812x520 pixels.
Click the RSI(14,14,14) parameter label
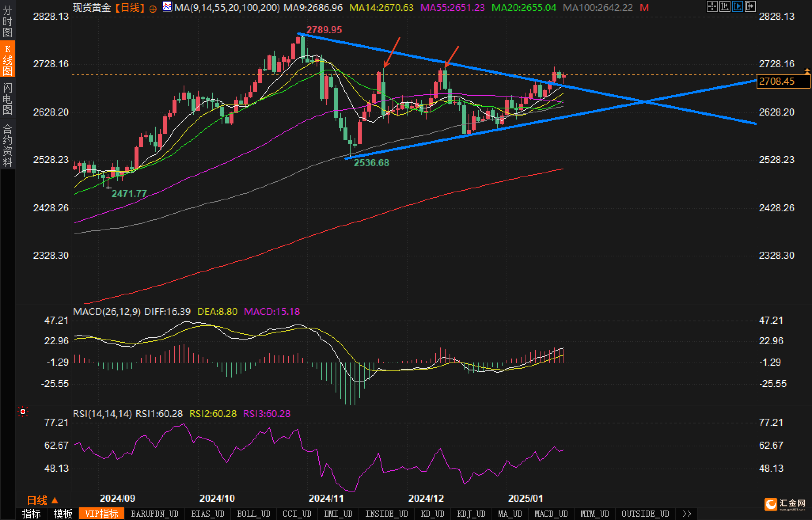(102, 414)
